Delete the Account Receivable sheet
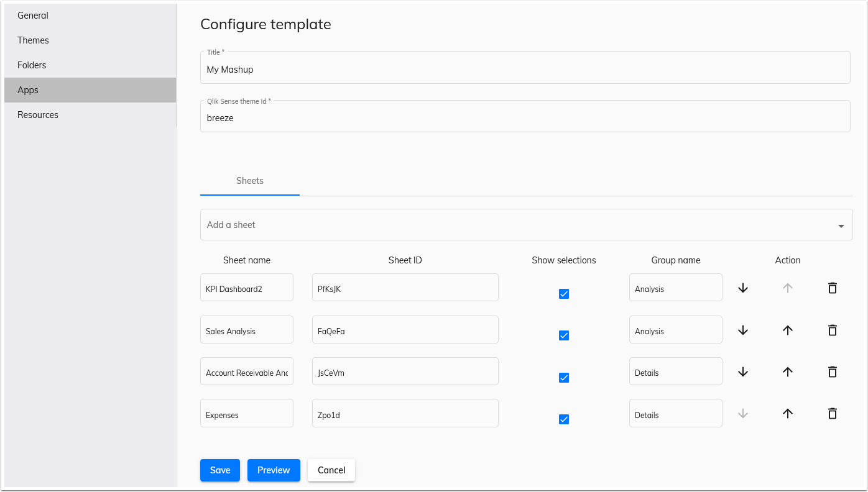This screenshot has width=868, height=492. 833,371
